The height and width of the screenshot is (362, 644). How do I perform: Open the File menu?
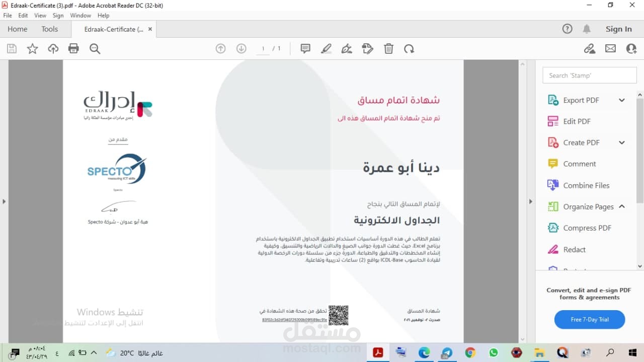coord(8,16)
